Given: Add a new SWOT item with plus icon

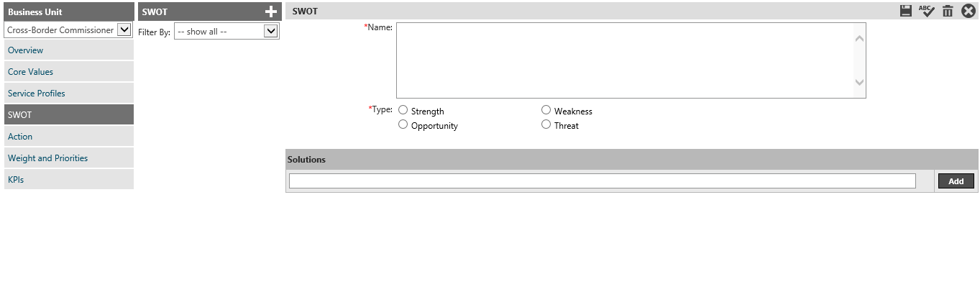Looking at the screenshot, I should pos(270,12).
